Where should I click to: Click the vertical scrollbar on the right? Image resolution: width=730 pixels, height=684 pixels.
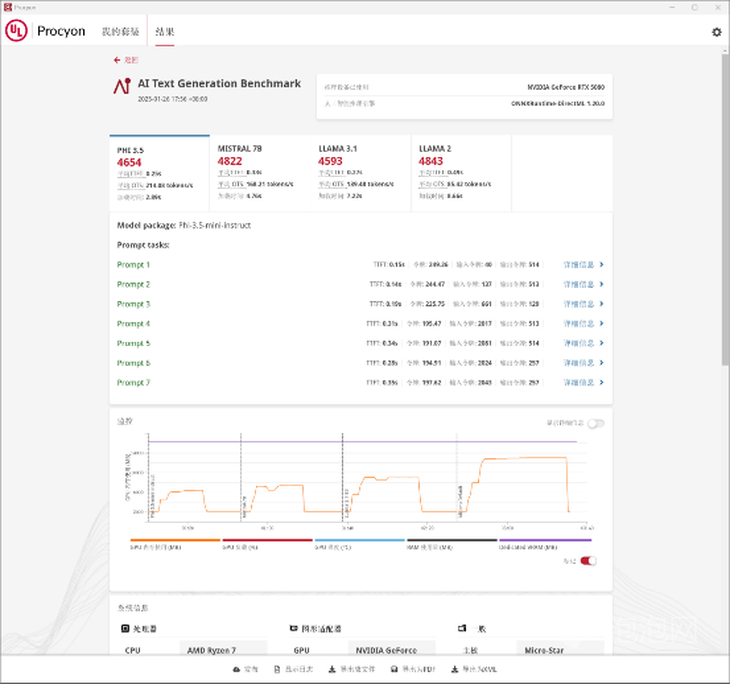point(724,200)
